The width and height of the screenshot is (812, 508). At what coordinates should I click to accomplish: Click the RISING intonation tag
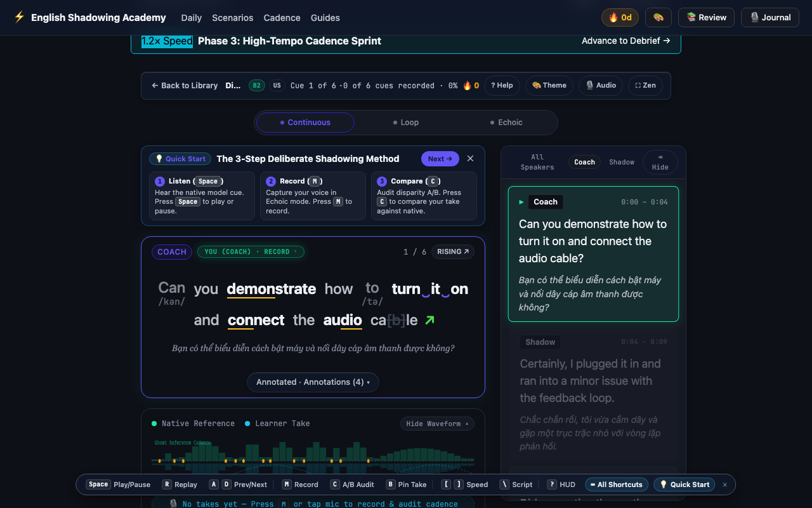click(453, 252)
